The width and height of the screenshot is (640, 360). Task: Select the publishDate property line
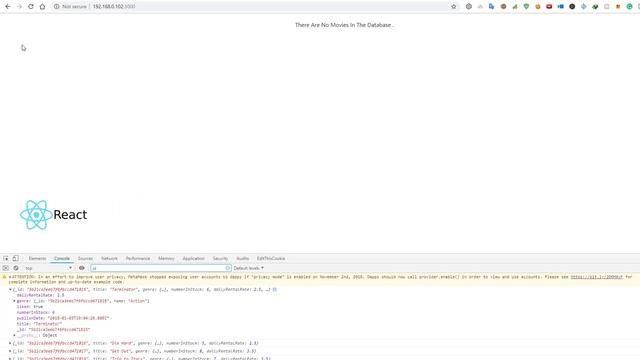click(63, 318)
